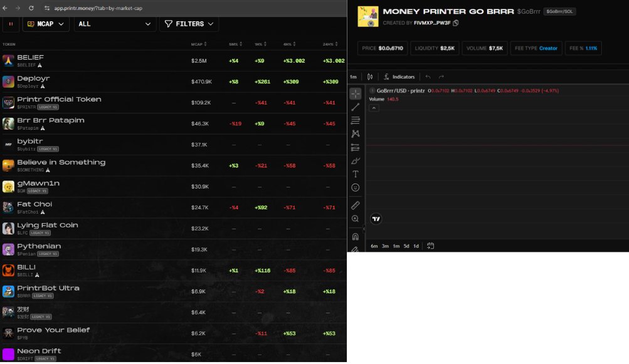Click the LIQUIDITY $2.5K box
Screen dimensions: 629x364
coord(435,48)
